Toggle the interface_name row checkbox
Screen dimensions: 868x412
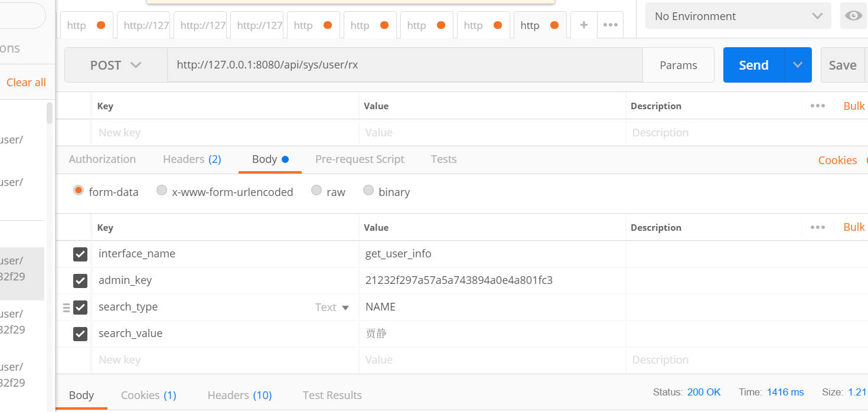coord(80,254)
